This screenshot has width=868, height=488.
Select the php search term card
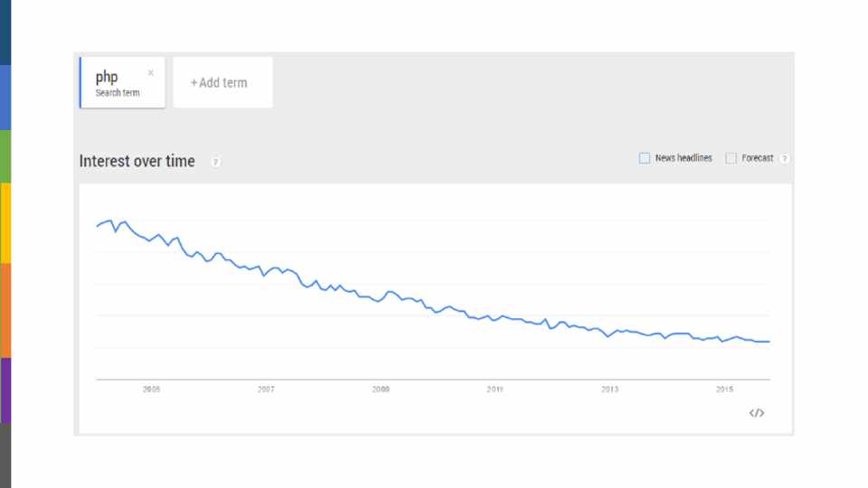click(122, 83)
